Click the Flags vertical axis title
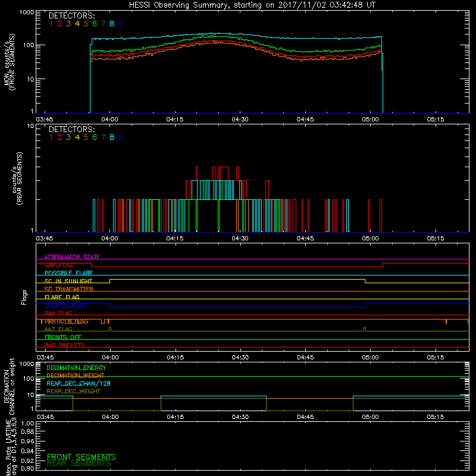The height and width of the screenshot is (476, 476). point(24,297)
